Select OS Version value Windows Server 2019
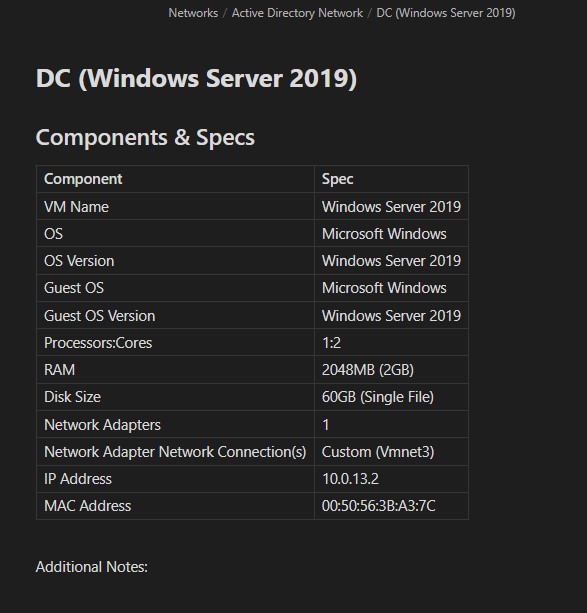587x613 pixels. (391, 261)
